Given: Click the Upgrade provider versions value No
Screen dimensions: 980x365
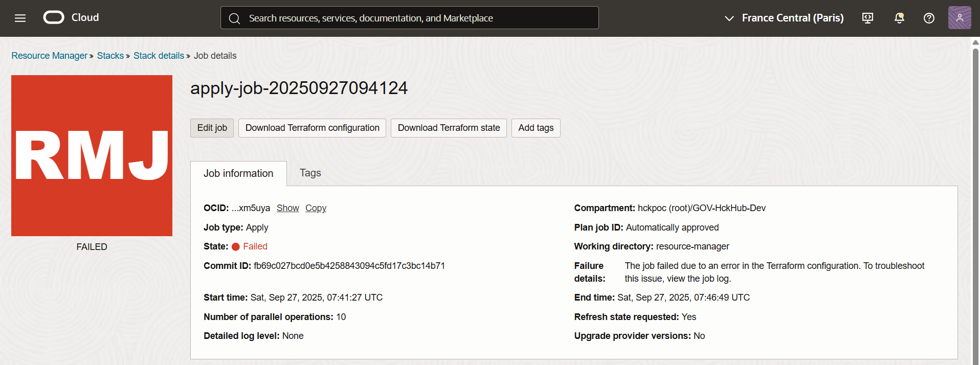Looking at the screenshot, I should (699, 336).
